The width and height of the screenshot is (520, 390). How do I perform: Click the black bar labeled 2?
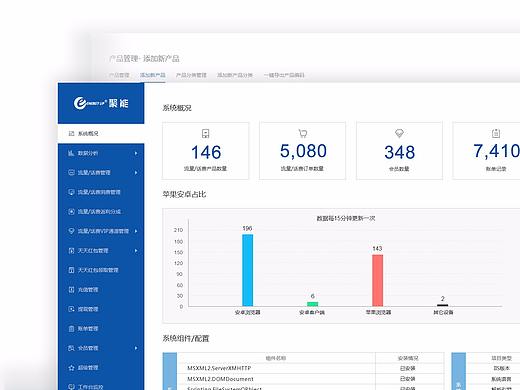coord(442,305)
